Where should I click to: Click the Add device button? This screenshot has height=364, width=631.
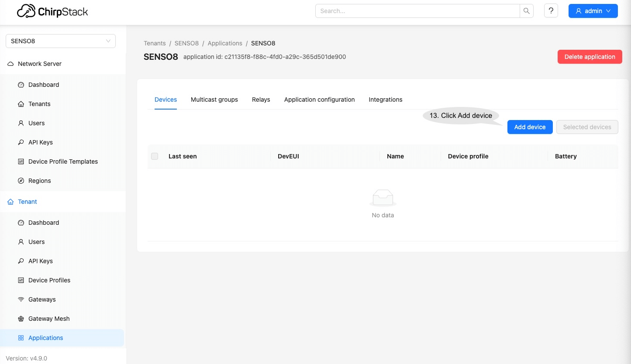530,127
